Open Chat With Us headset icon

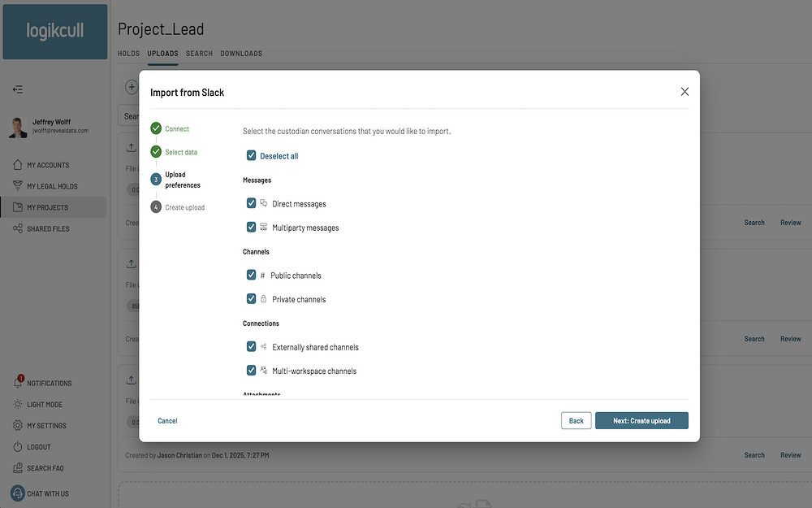pyautogui.click(x=18, y=493)
